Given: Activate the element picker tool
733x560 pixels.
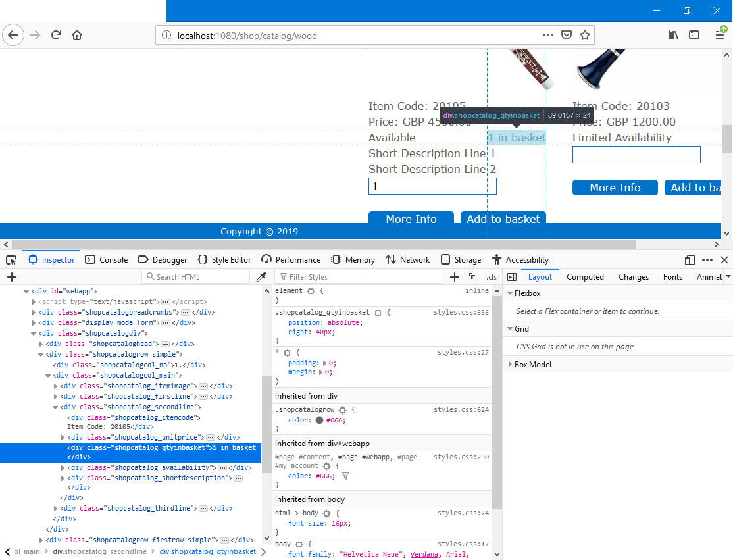Looking at the screenshot, I should [x=11, y=260].
